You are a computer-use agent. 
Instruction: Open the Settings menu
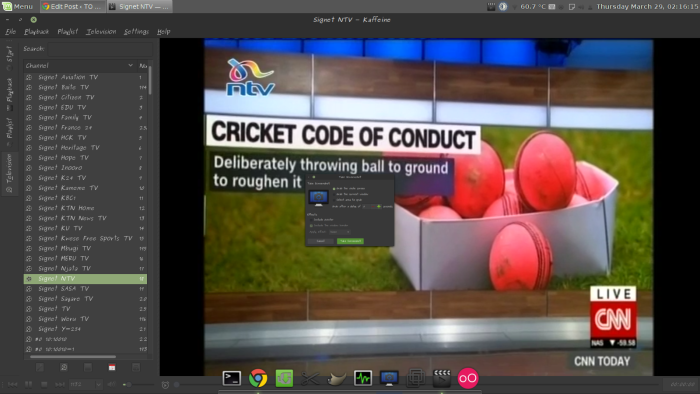click(136, 32)
